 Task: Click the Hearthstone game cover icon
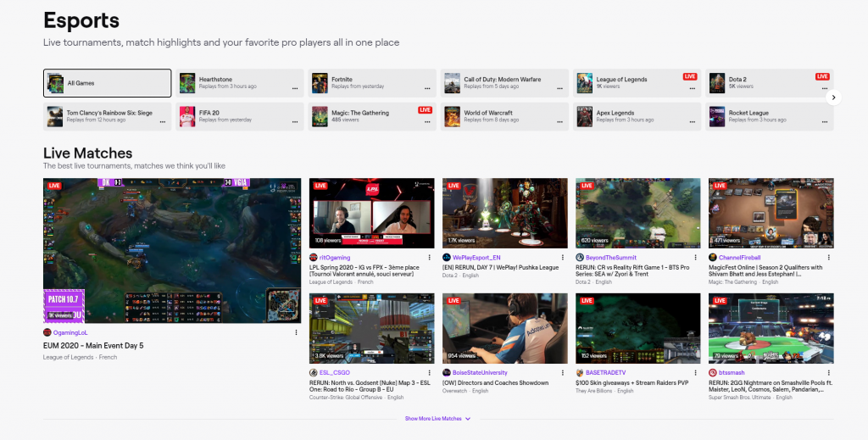[x=187, y=83]
